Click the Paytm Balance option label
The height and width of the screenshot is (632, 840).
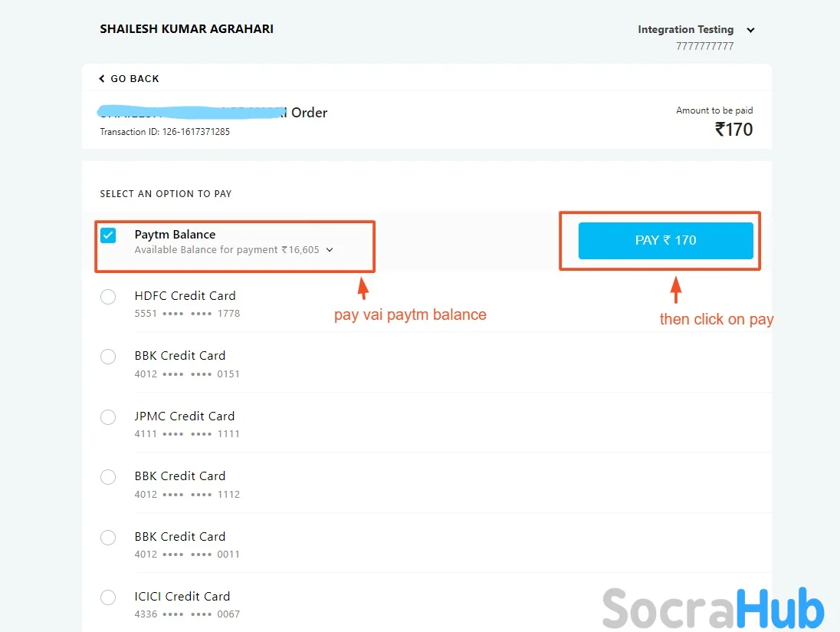175,235
